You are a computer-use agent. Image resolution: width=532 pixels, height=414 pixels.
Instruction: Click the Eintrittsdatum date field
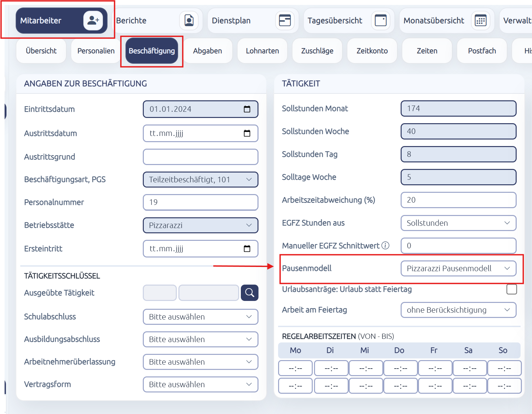coord(201,109)
